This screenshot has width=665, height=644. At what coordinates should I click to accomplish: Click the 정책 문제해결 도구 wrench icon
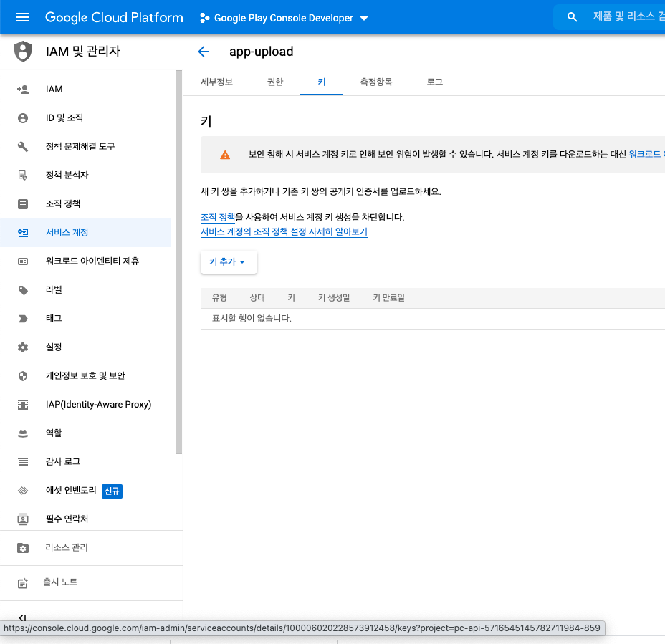pyautogui.click(x=23, y=147)
